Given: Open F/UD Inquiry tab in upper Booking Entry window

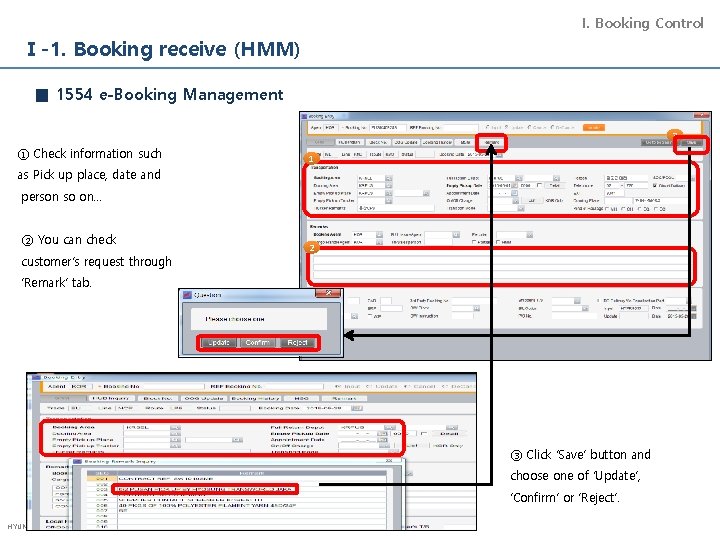Looking at the screenshot, I should (349, 142).
